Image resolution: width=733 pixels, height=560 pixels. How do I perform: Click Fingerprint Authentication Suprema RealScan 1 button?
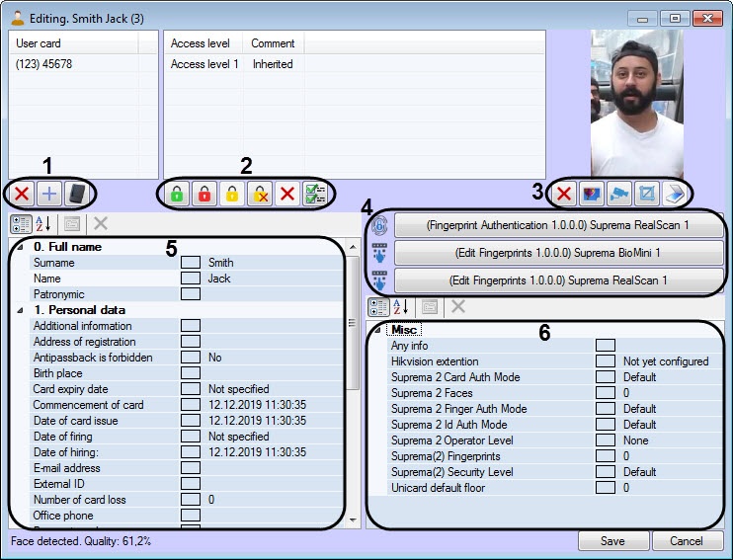pyautogui.click(x=558, y=225)
